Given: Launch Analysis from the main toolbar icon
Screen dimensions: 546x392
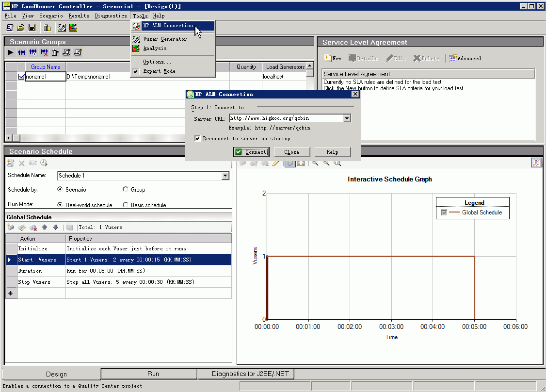Looking at the screenshot, I should pyautogui.click(x=73, y=28).
